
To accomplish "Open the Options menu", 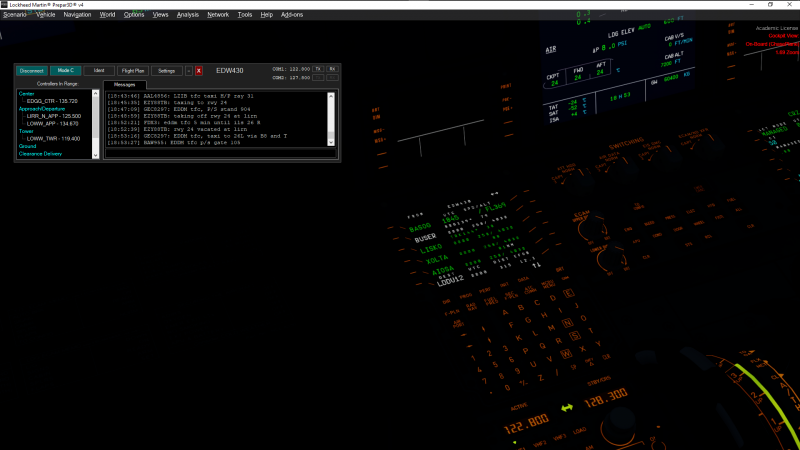I will coord(134,15).
